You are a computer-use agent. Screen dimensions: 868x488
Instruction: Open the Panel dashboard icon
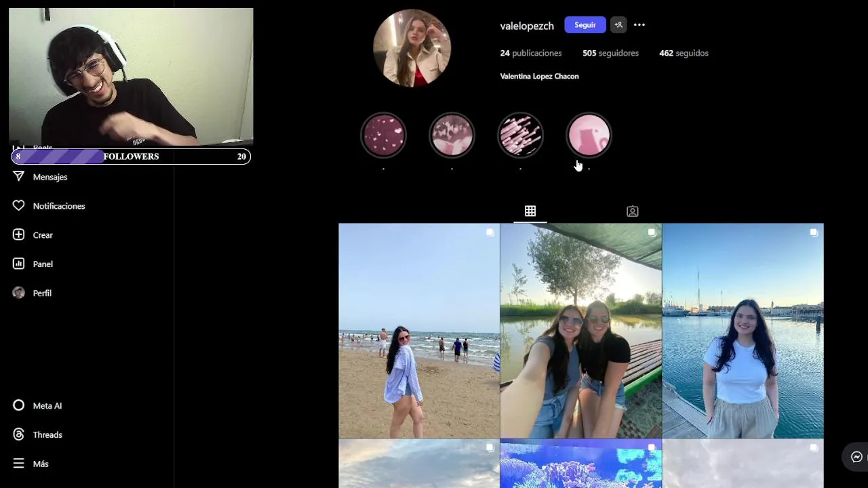pyautogui.click(x=18, y=264)
